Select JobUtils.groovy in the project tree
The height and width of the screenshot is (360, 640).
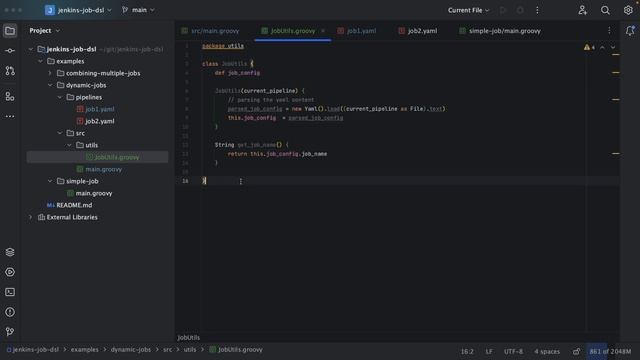tap(113, 157)
